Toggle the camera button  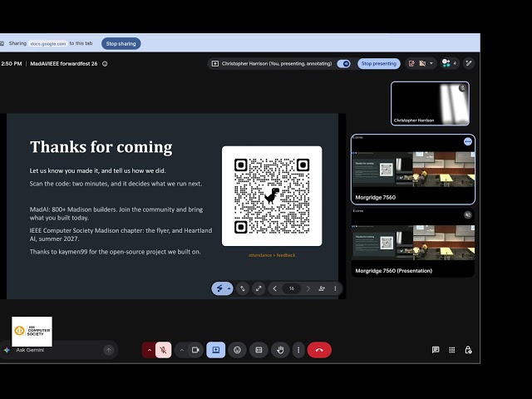pyautogui.click(x=195, y=350)
